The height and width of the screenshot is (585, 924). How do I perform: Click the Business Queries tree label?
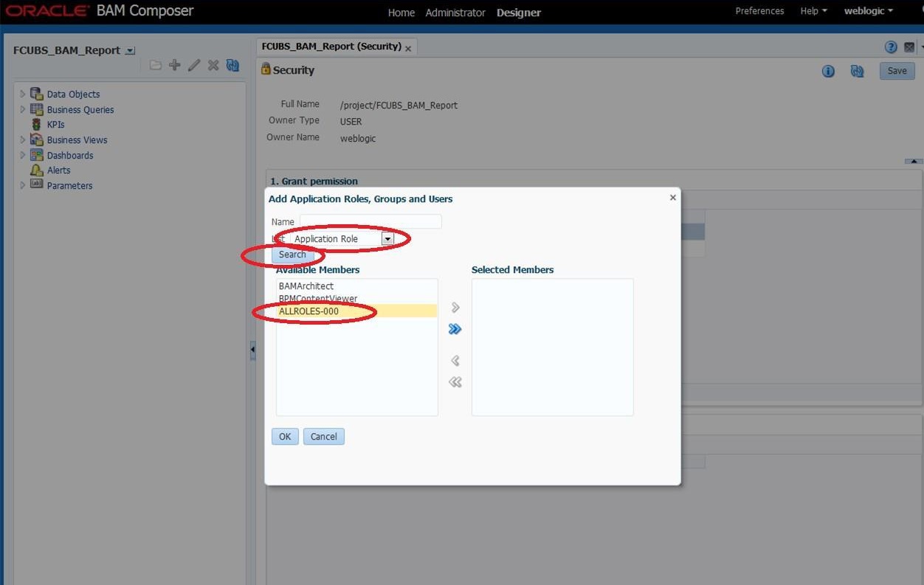[x=80, y=110]
